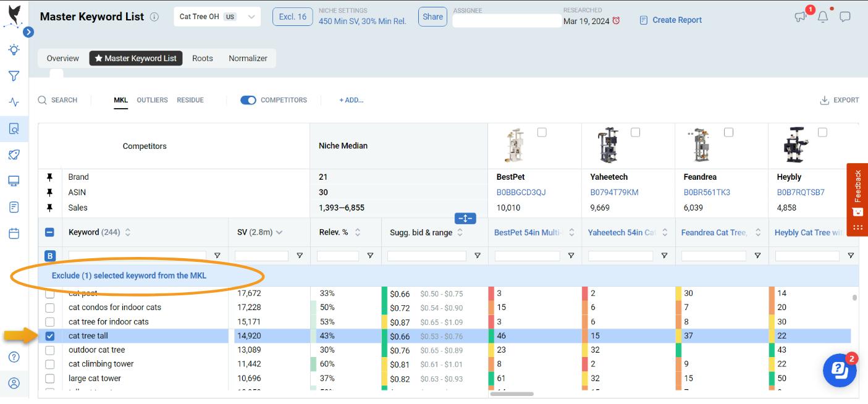Open the notifications bell
Viewport: 868px width, 404px height.
(823, 17)
